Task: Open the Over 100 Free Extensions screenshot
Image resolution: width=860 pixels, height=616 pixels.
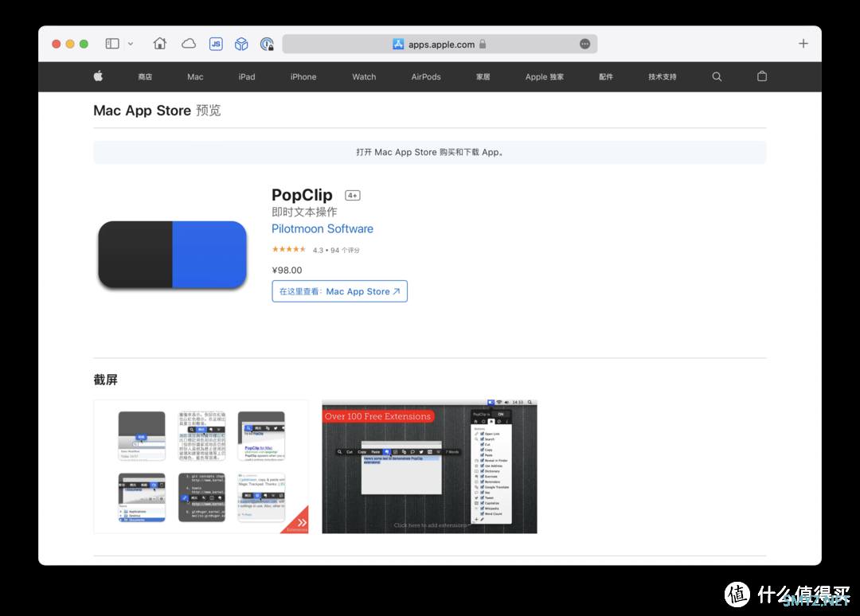Action: pos(429,466)
